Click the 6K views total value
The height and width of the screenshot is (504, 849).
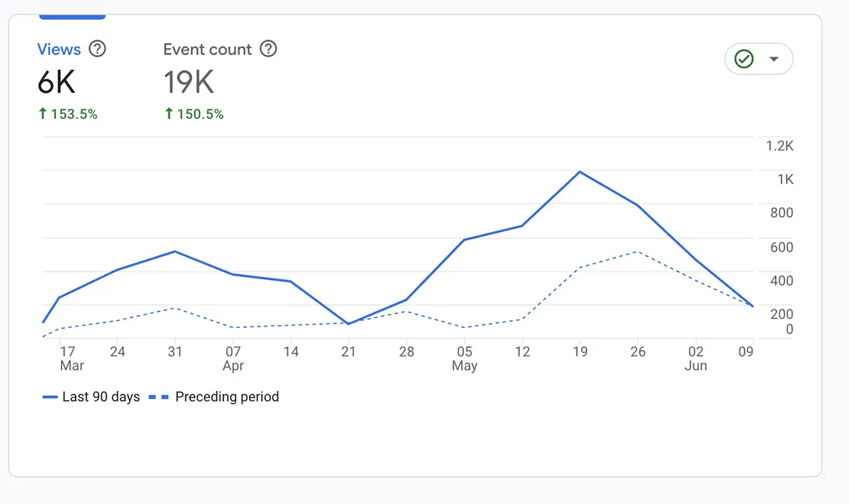click(57, 83)
